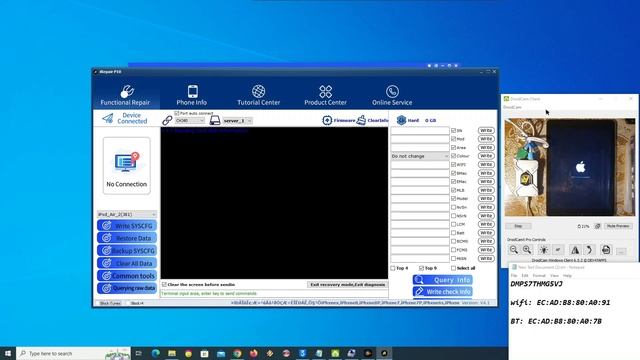Open the Product Center tab
This screenshot has width=640, height=360.
click(325, 95)
